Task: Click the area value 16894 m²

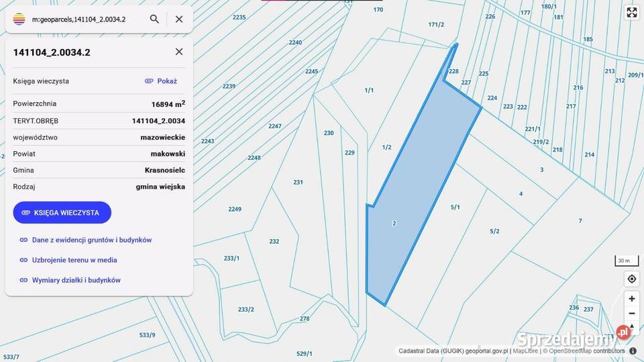Action: pos(168,103)
